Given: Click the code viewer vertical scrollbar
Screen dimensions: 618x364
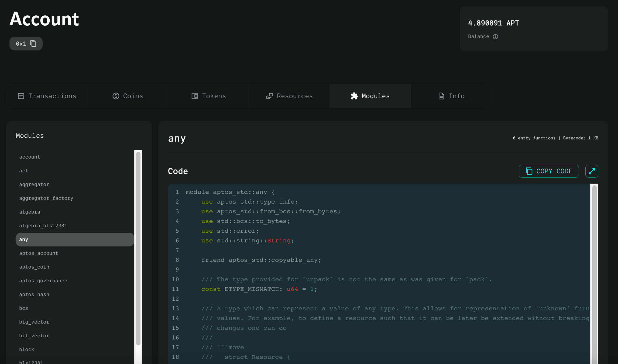Looking at the screenshot, I should pos(594,270).
